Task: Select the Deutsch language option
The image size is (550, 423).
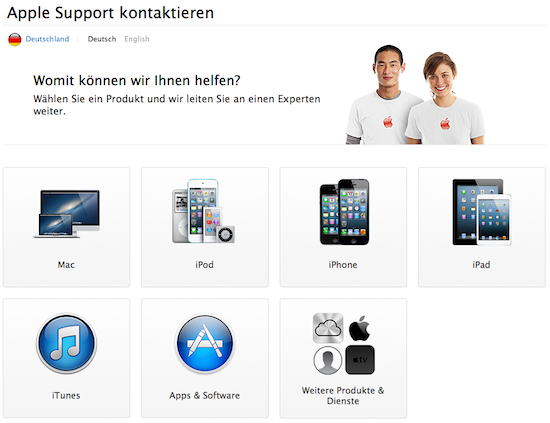Action: (x=102, y=39)
